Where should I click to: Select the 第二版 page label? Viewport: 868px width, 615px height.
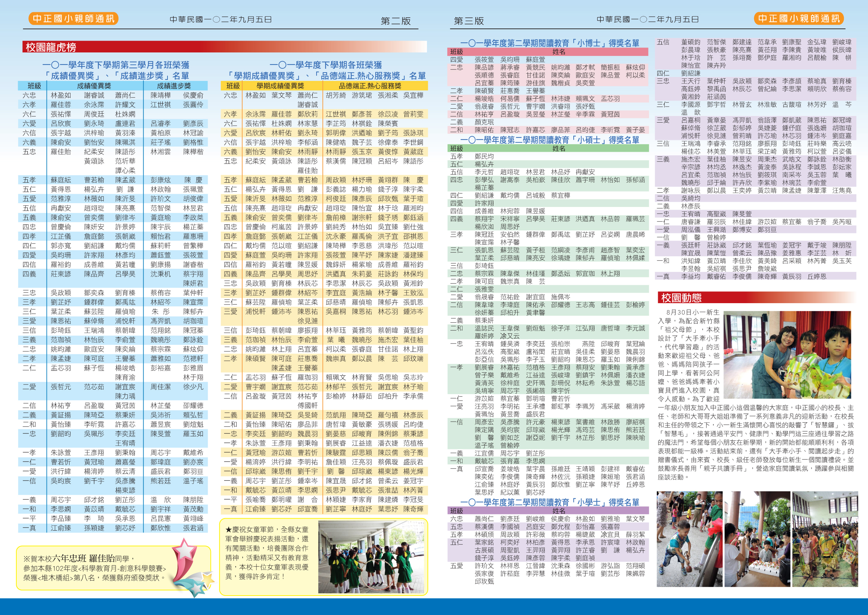pos(395,21)
